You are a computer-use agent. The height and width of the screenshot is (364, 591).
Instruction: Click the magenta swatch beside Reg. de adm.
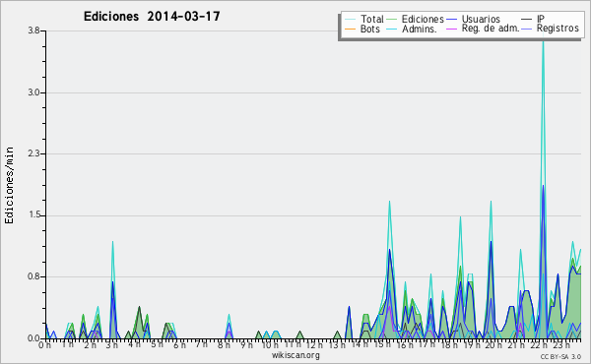point(451,29)
